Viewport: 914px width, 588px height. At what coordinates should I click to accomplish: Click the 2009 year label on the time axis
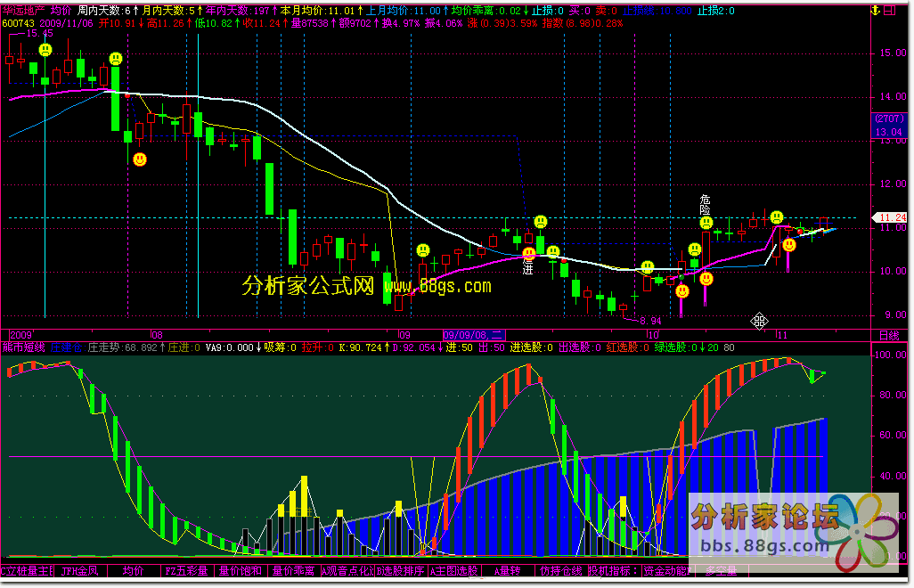21,335
